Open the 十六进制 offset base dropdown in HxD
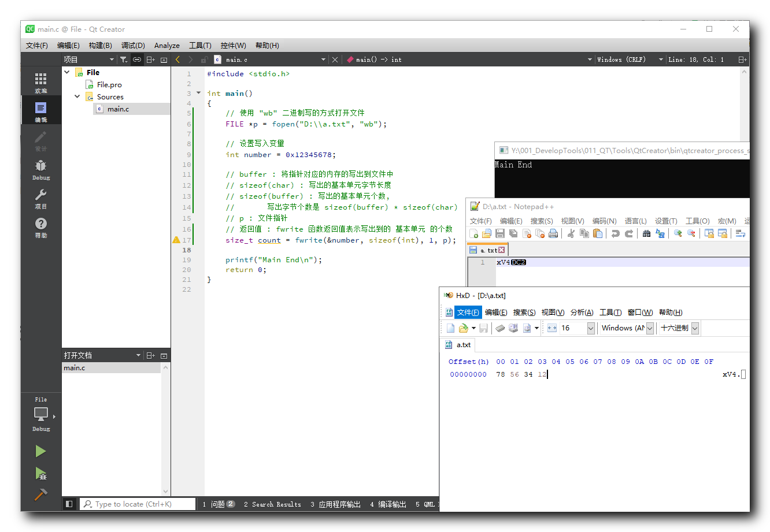The width and height of the screenshot is (770, 532). click(x=695, y=328)
